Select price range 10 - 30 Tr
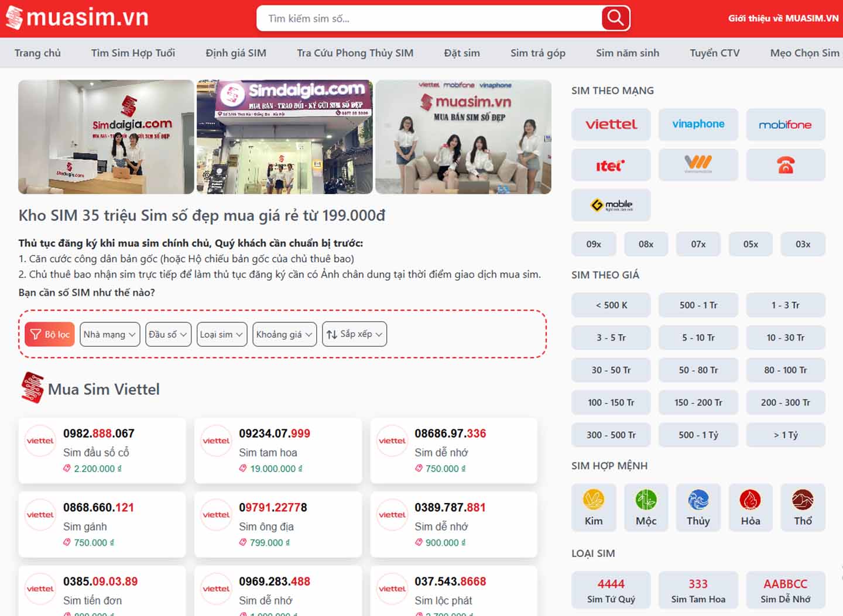Image resolution: width=843 pixels, height=616 pixels. point(785,338)
